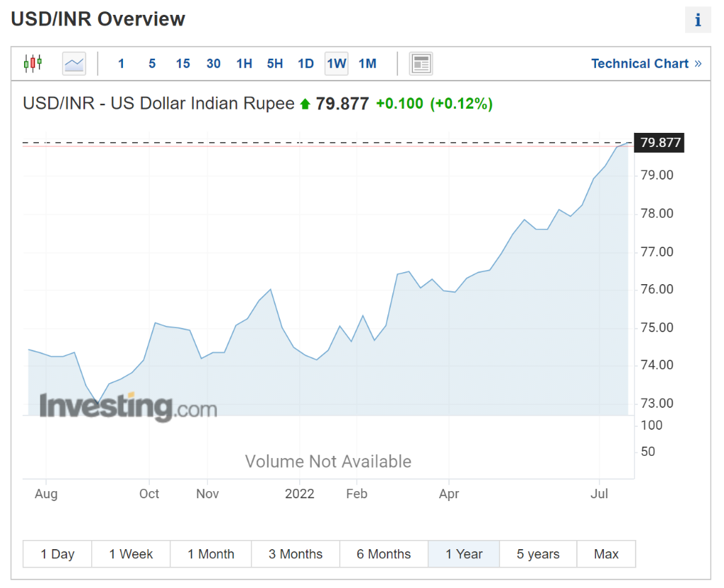724x588 pixels.
Task: Select the area chart type icon
Action: pyautogui.click(x=74, y=64)
